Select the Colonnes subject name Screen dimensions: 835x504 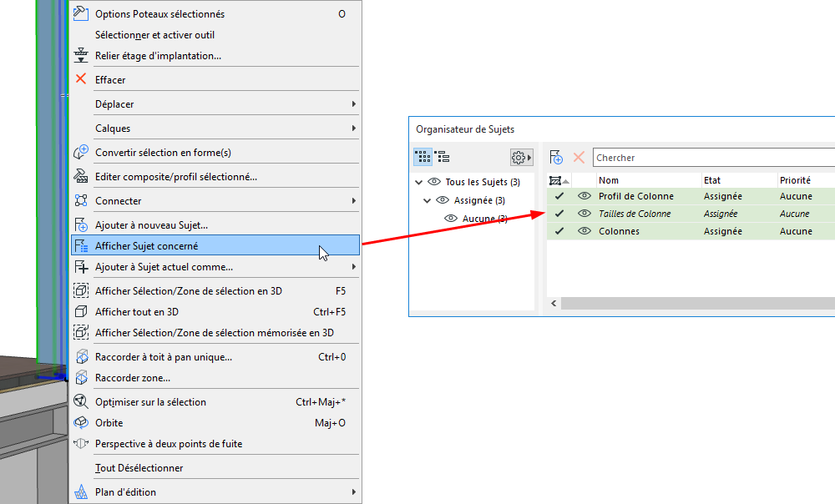[619, 231]
